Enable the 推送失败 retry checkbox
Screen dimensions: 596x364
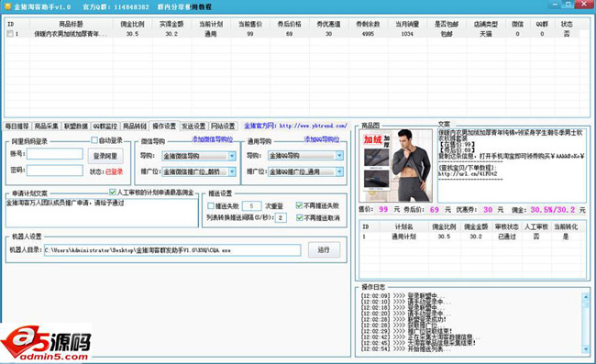[x=211, y=206]
